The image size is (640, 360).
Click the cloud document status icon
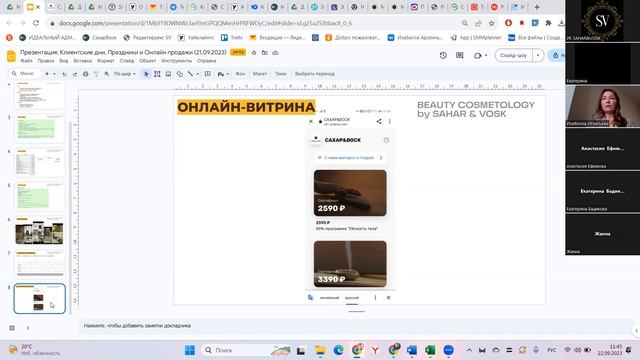[276, 53]
